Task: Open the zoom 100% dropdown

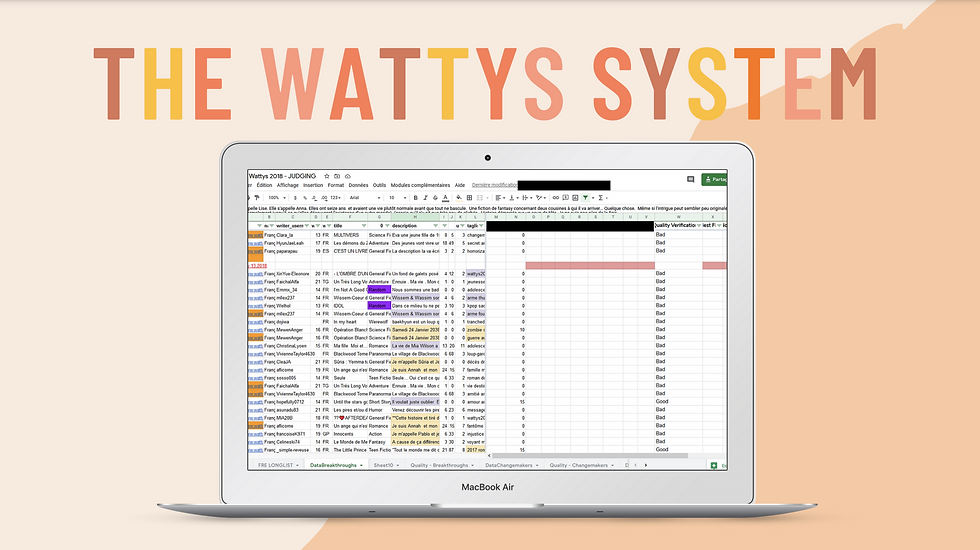Action: pos(278,198)
